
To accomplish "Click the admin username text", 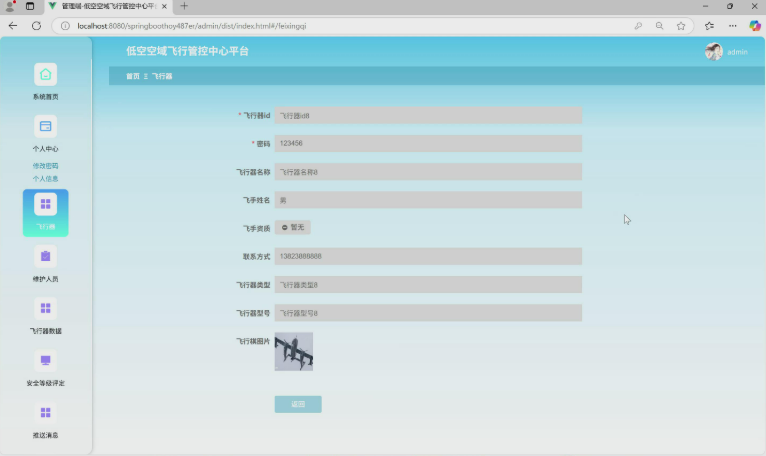I will pos(737,52).
